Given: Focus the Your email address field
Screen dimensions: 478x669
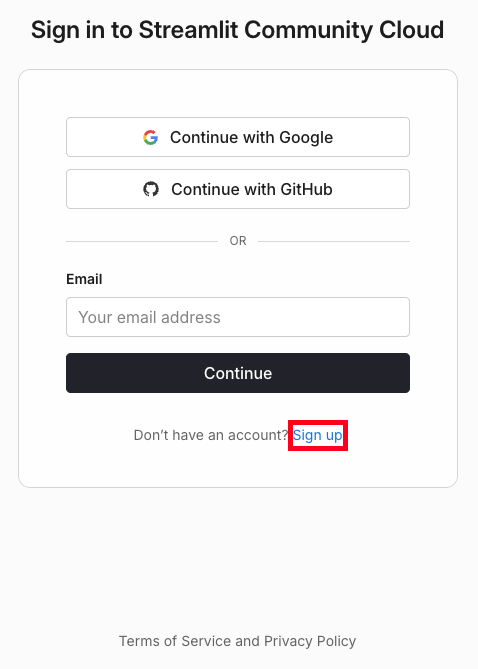Looking at the screenshot, I should click(238, 317).
